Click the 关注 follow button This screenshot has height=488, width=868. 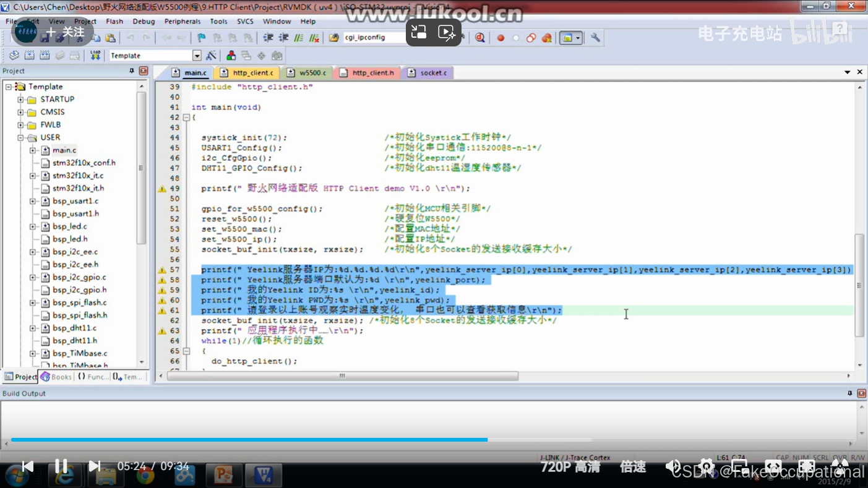click(65, 32)
